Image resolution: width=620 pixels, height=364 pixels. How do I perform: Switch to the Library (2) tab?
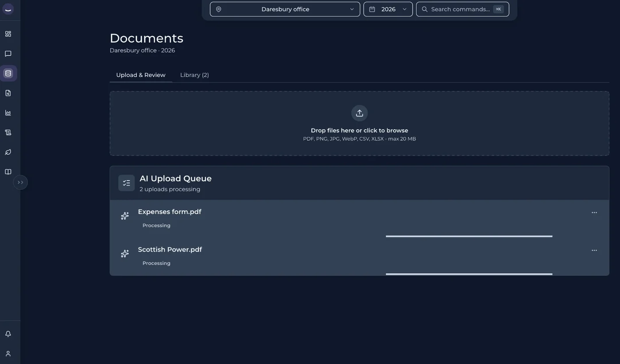point(194,75)
